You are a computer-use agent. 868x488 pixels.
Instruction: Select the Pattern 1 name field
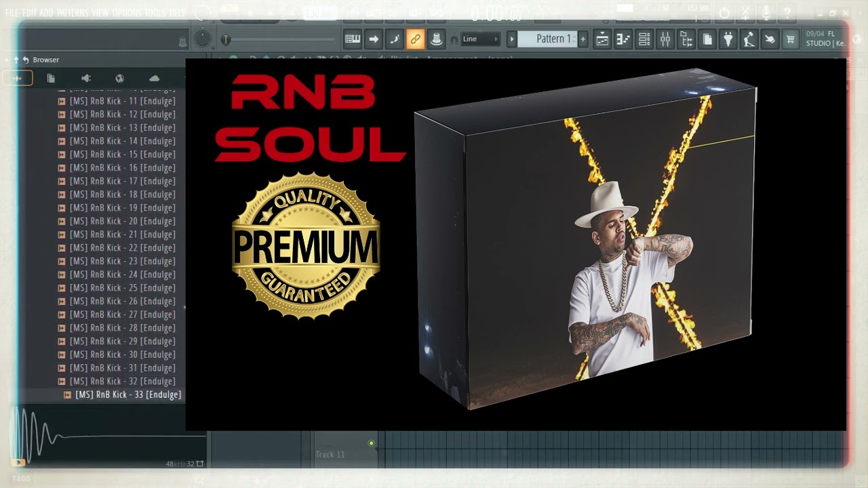548,39
